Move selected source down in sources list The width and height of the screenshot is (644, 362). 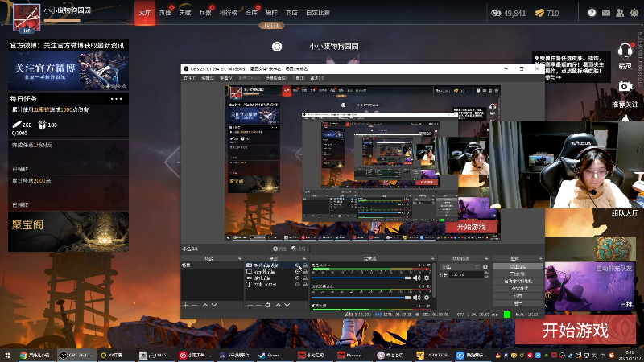click(287, 305)
